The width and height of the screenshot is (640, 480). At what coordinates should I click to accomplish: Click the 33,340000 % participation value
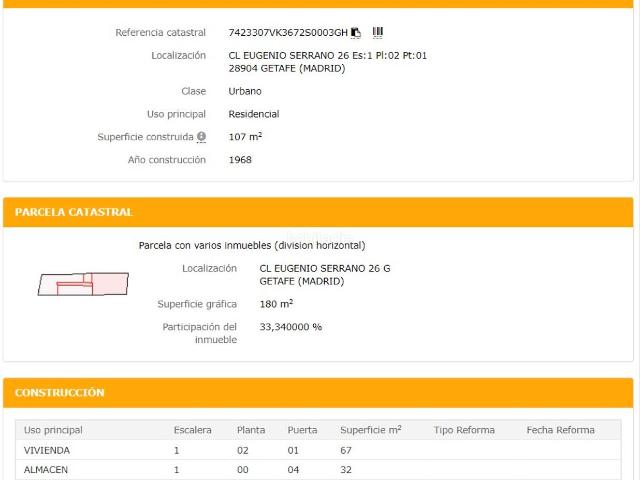[x=290, y=327]
